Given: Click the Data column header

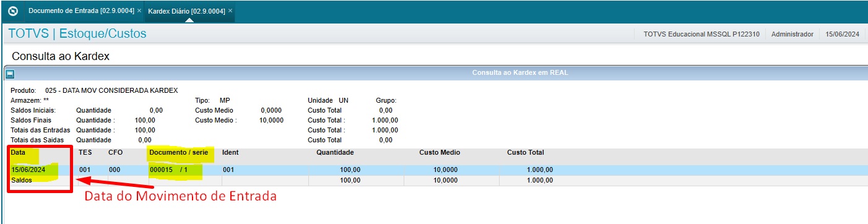Looking at the screenshot, I should [x=19, y=152].
